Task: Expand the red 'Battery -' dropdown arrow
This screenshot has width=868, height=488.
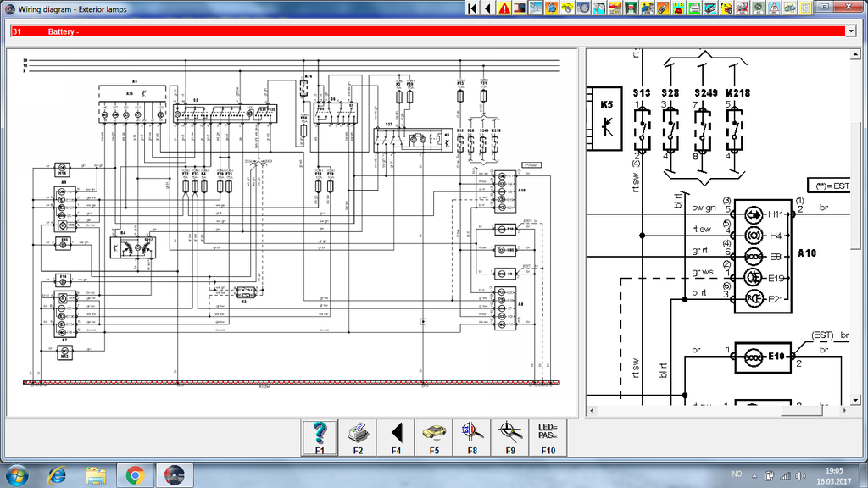Action: coord(850,31)
